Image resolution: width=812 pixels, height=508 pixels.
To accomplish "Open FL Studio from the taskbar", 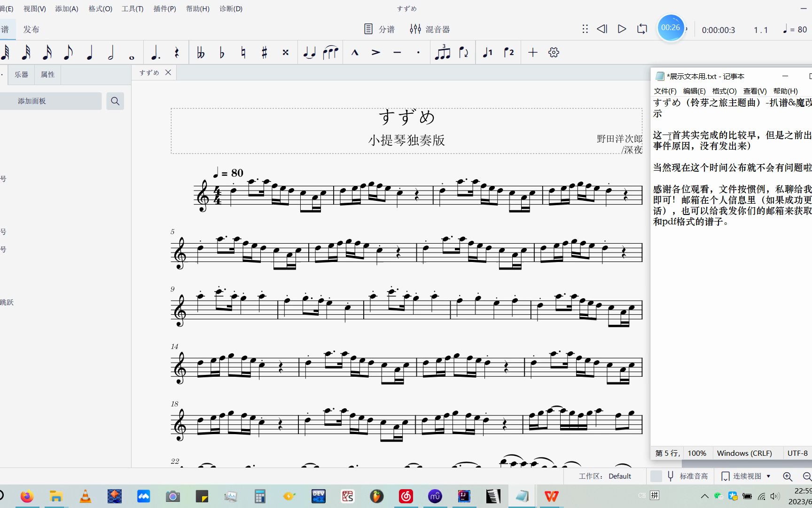I will click(376, 496).
